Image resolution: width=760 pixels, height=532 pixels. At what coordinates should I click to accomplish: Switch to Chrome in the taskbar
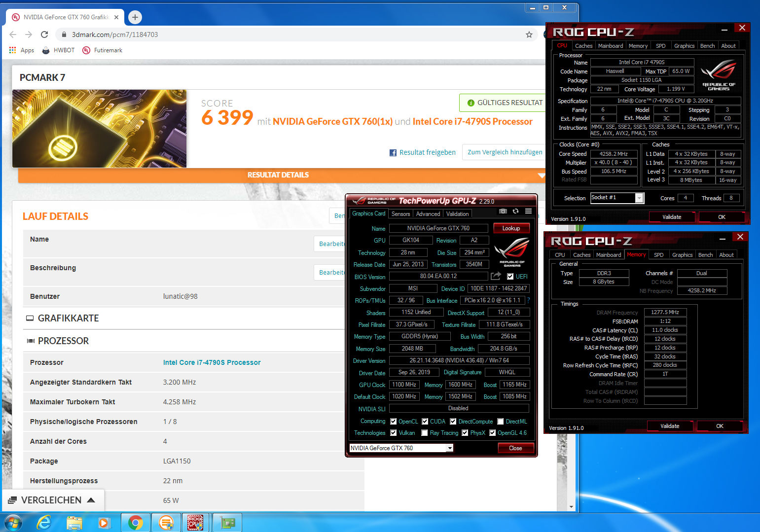click(136, 523)
